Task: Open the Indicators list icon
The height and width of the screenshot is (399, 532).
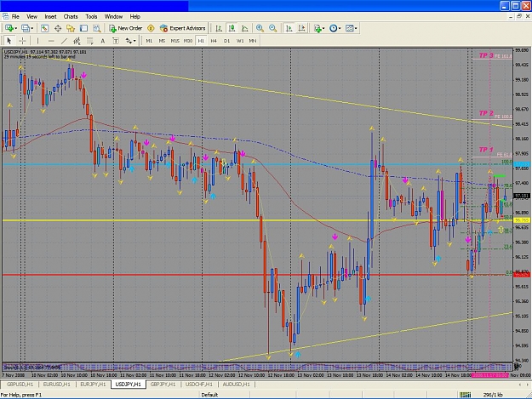Action: coord(317,28)
